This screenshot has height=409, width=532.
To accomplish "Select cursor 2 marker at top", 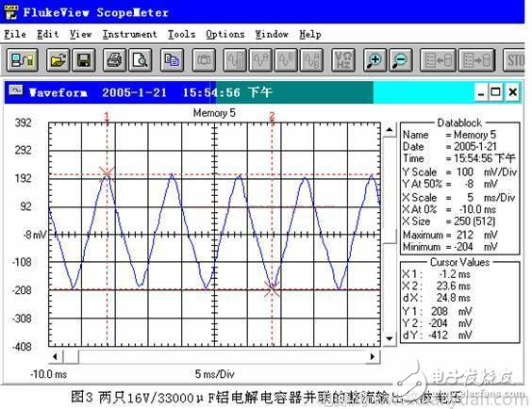I will [272, 116].
